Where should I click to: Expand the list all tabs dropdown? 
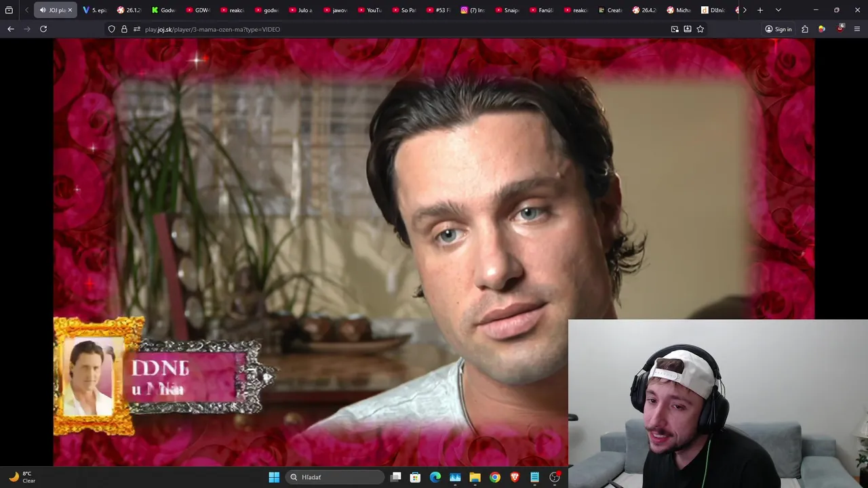[x=778, y=10]
